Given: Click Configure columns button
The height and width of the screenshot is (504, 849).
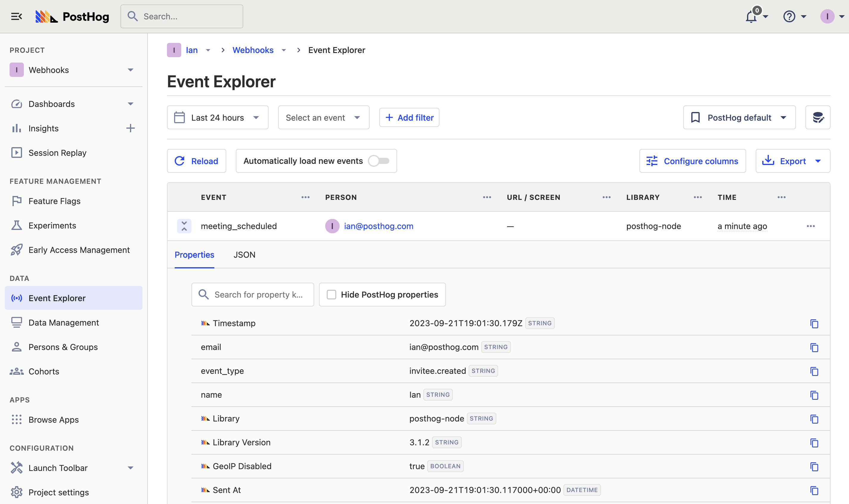Looking at the screenshot, I should tap(693, 161).
